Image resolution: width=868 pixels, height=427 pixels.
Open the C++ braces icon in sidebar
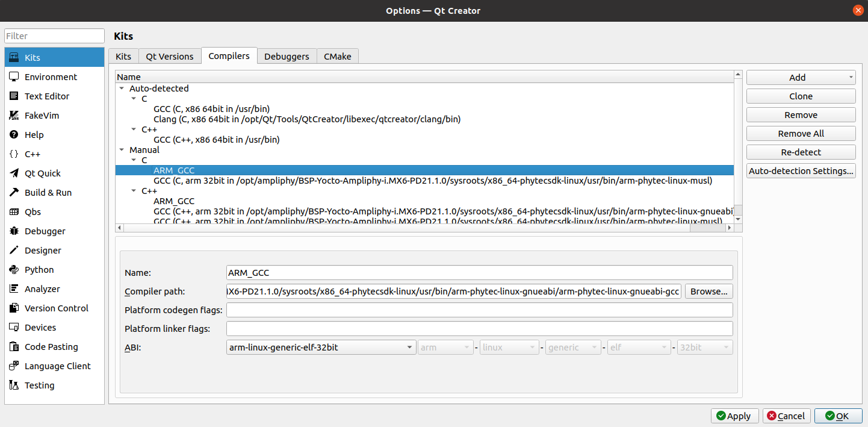click(14, 154)
